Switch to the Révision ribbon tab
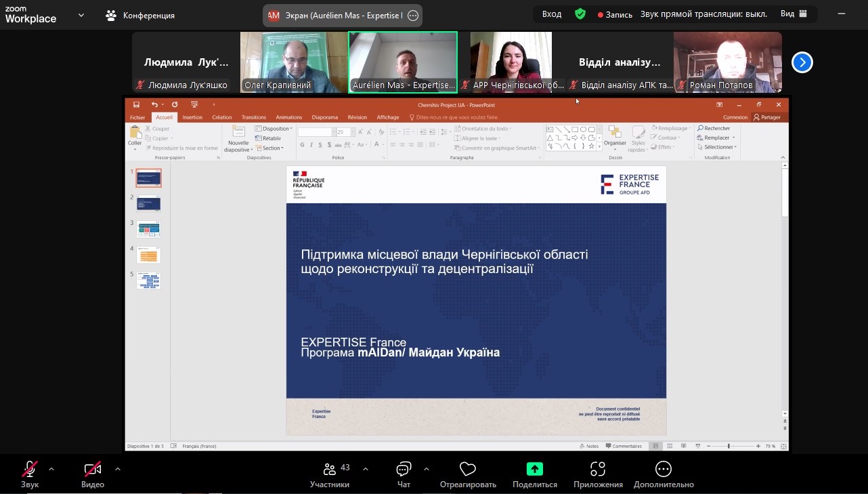The height and width of the screenshot is (494, 868). 357,117
